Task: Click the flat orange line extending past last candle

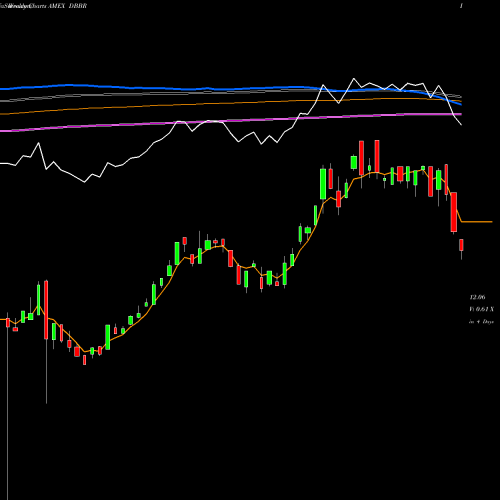Action: point(477,221)
